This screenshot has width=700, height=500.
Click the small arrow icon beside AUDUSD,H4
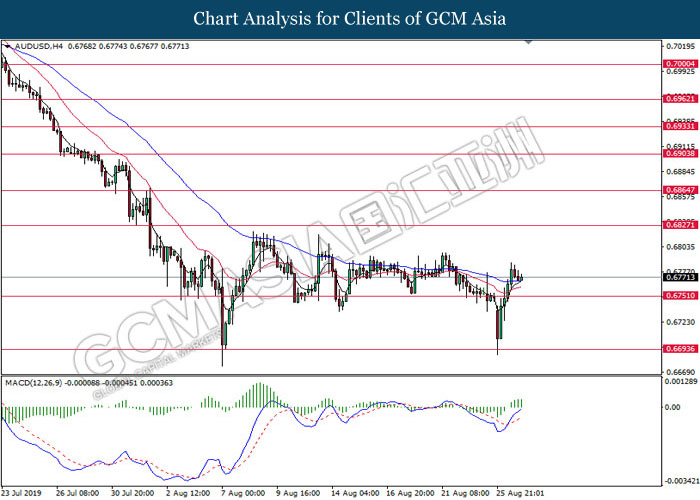click(8, 46)
